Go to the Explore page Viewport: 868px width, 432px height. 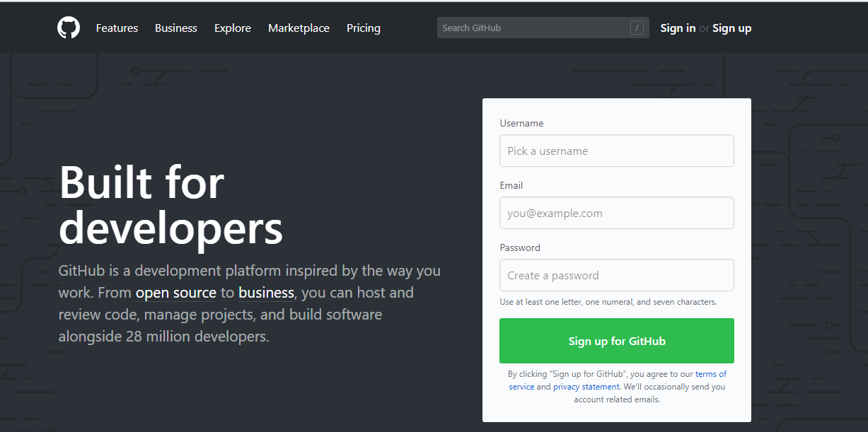(233, 28)
